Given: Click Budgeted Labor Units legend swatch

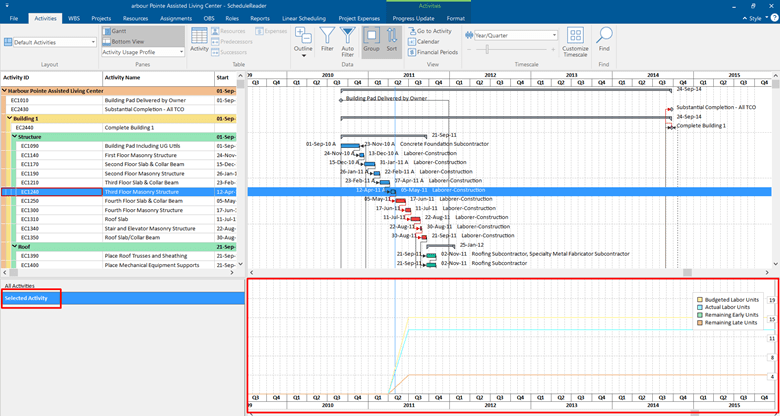Looking at the screenshot, I should point(700,300).
